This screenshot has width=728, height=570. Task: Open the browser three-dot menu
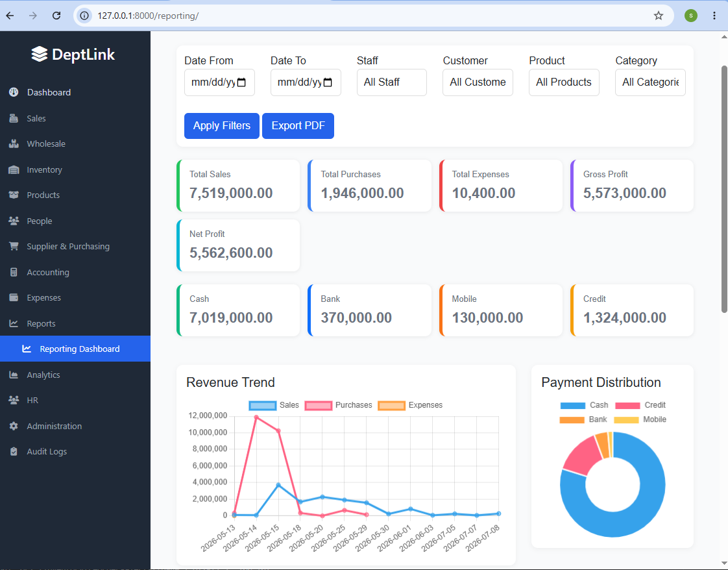tap(714, 16)
